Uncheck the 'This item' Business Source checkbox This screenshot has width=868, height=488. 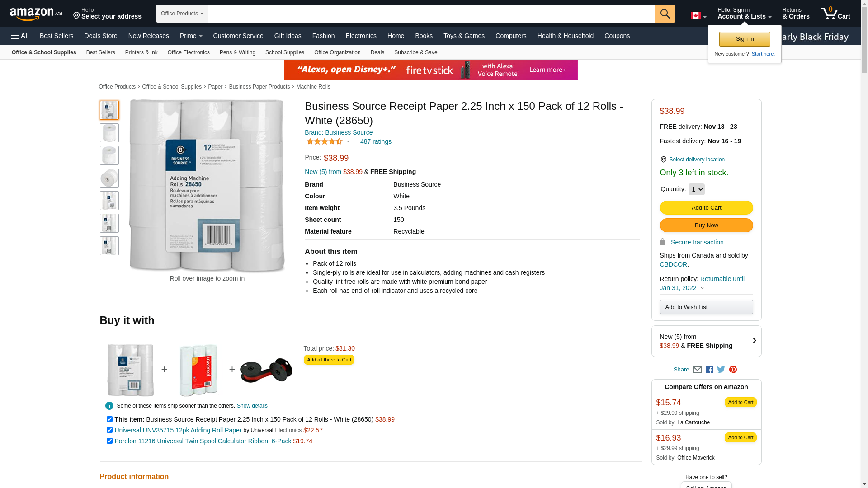pyautogui.click(x=109, y=419)
